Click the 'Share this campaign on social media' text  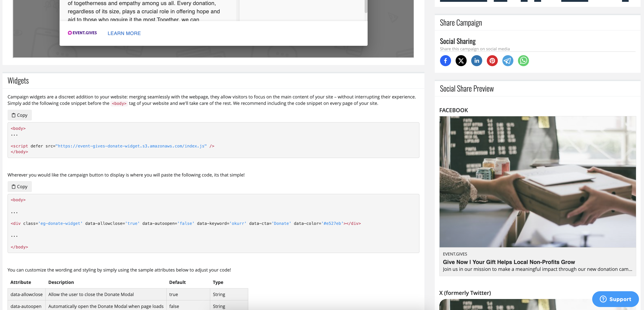[474, 49]
